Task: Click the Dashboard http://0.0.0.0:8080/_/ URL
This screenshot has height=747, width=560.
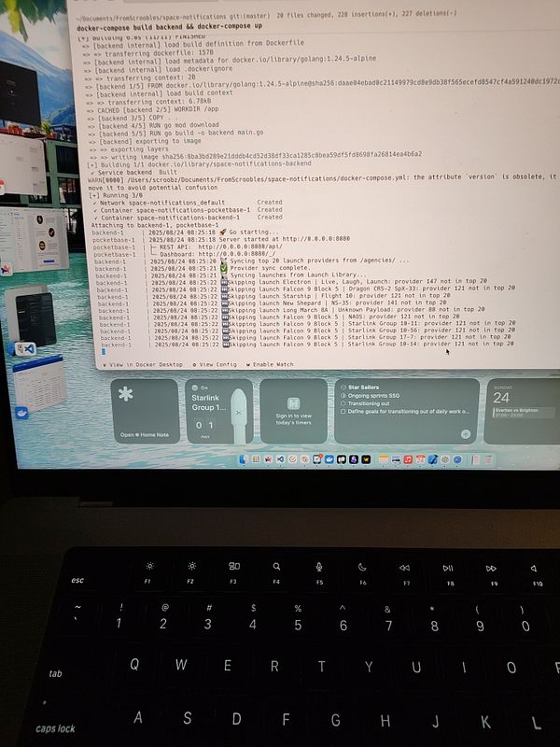Action: [237, 254]
